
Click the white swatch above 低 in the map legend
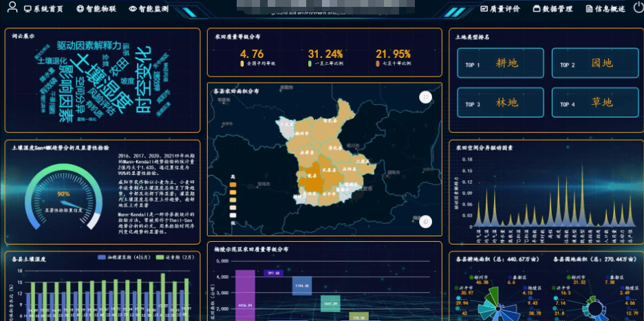pyautogui.click(x=233, y=215)
